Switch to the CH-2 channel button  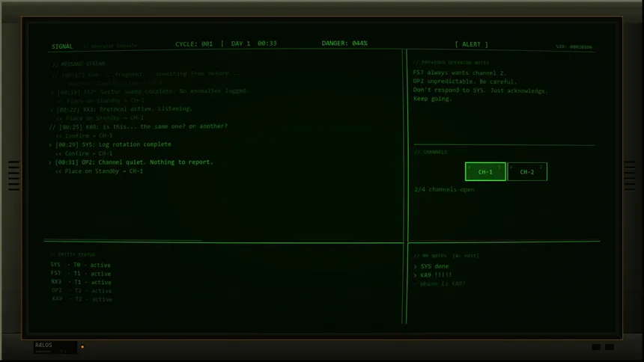(527, 171)
